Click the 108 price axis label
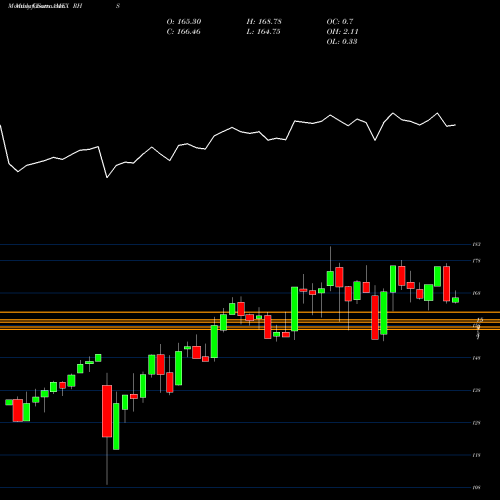Image resolution: width=500 pixels, height=500 pixels. pyautogui.click(x=476, y=487)
